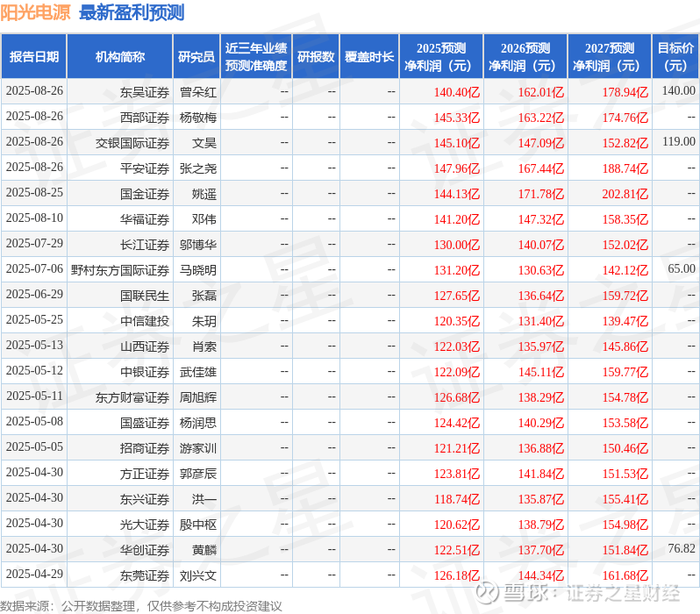Viewport: 700px width, 614px height.
Task: Click the 覆盖时长 column header
Action: click(x=369, y=57)
